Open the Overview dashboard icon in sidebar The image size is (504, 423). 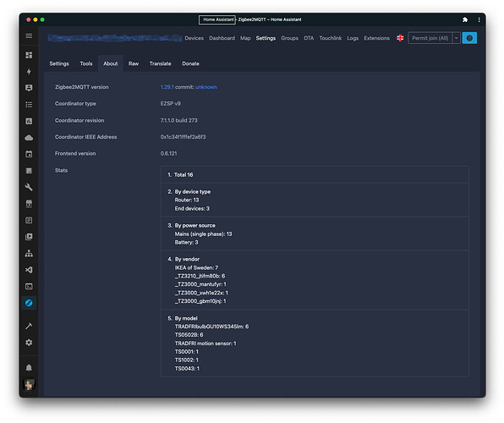[x=29, y=55]
